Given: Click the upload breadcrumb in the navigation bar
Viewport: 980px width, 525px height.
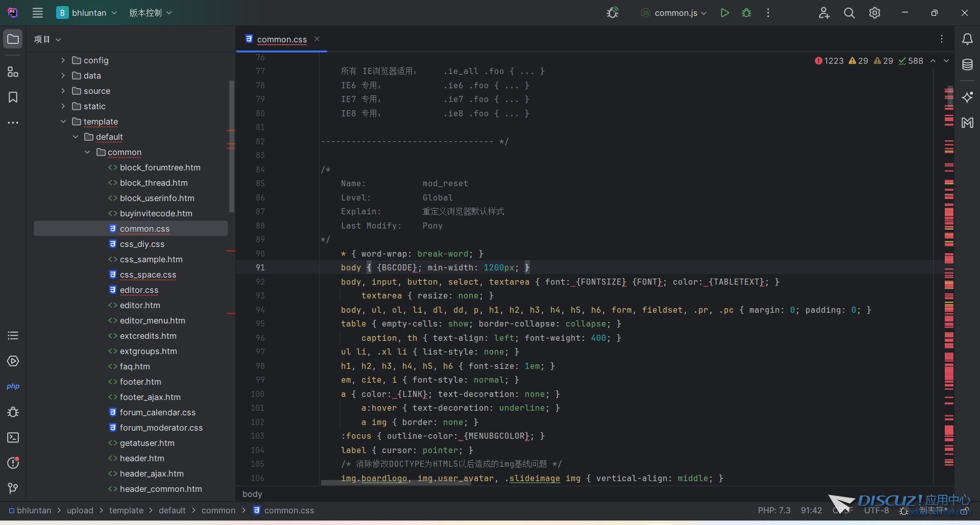Looking at the screenshot, I should click(x=80, y=510).
